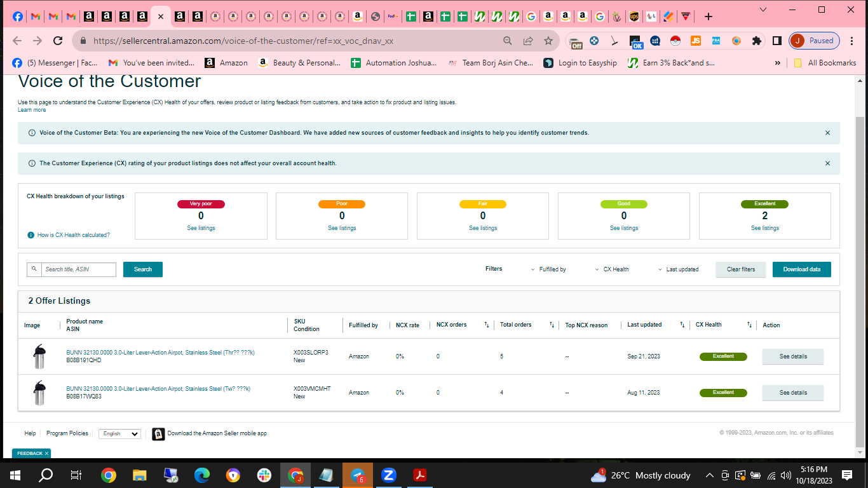Open the Team Borj Asin bookmark
The height and width of the screenshot is (488, 868).
click(x=491, y=63)
